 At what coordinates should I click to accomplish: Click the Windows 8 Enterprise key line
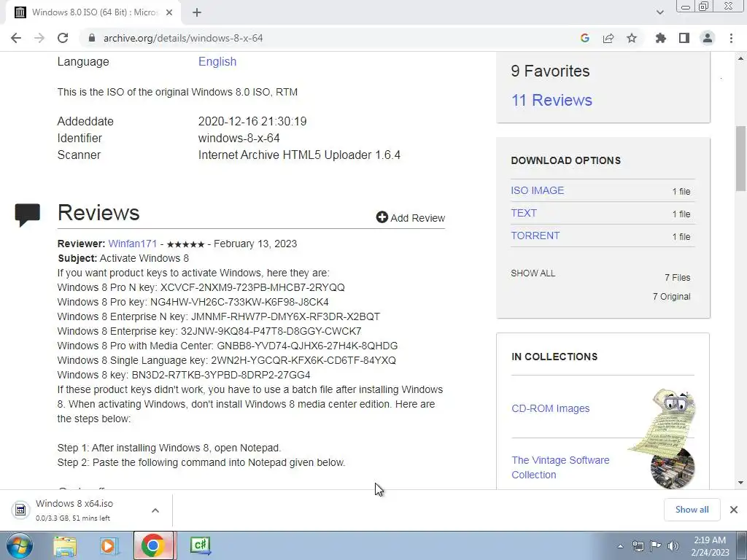[209, 332]
